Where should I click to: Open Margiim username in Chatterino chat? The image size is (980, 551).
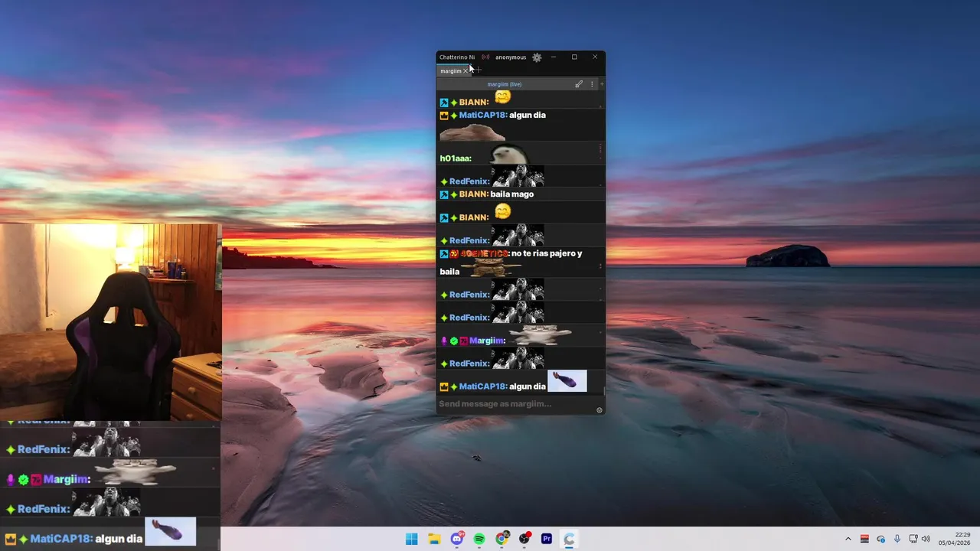(x=488, y=341)
